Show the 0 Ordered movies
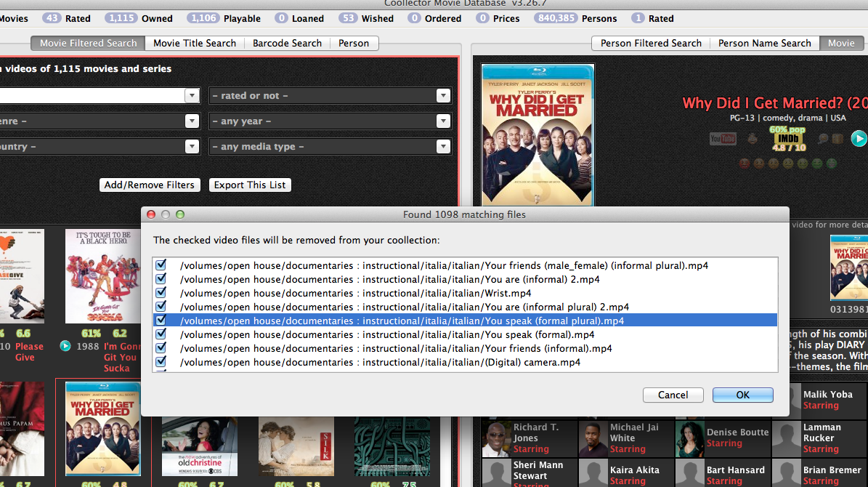The image size is (868, 487). point(434,18)
